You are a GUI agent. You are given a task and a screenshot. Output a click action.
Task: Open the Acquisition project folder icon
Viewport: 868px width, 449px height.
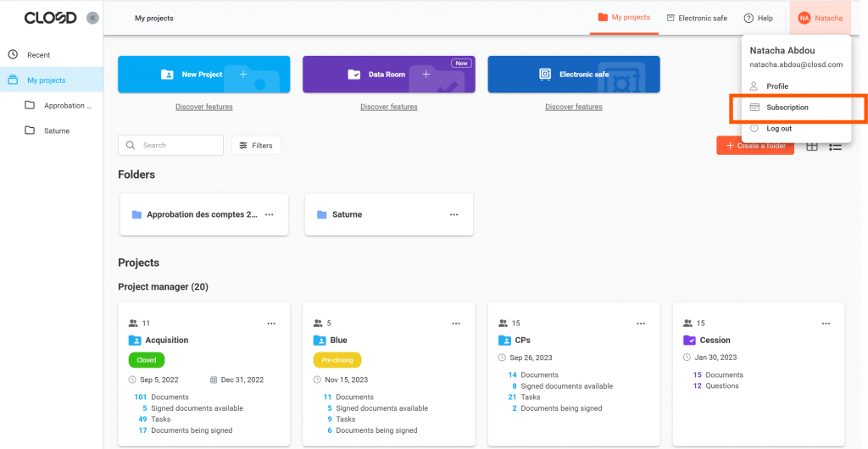pos(135,340)
